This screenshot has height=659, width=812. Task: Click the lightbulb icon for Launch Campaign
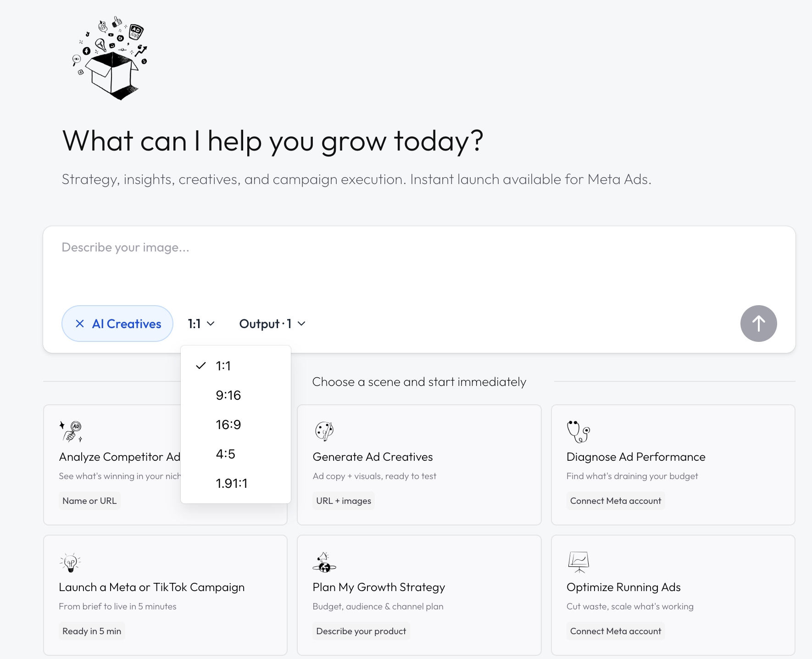coord(70,562)
